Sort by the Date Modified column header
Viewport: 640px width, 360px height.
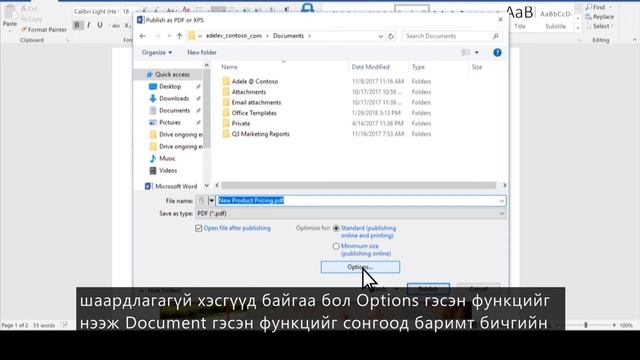tap(371, 67)
